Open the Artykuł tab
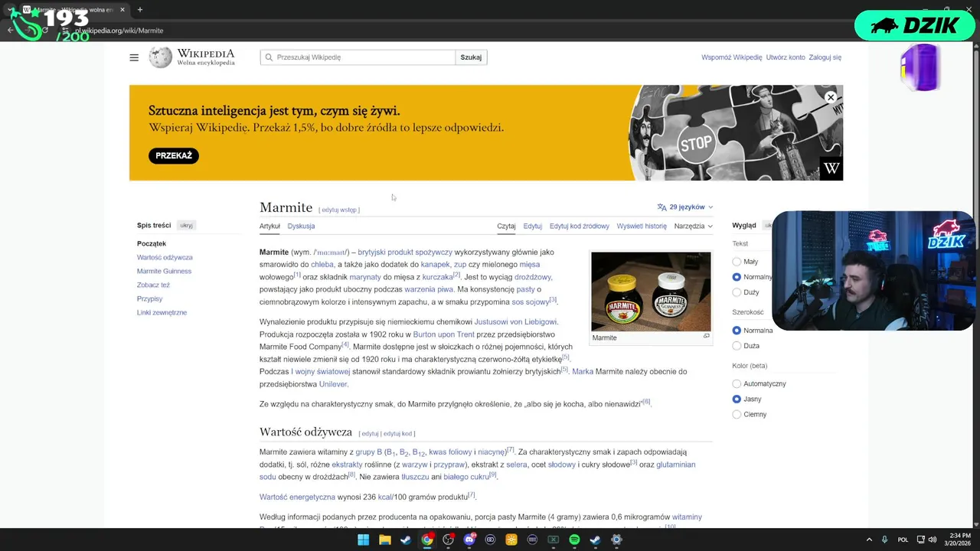The width and height of the screenshot is (980, 551). pyautogui.click(x=269, y=227)
